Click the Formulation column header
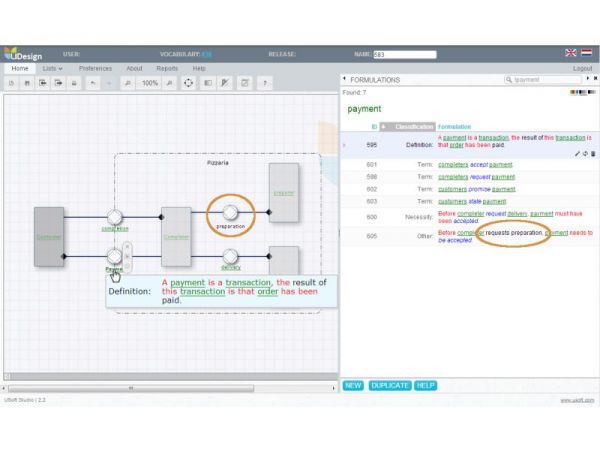Image resolution: width=600 pixels, height=452 pixels. (455, 127)
